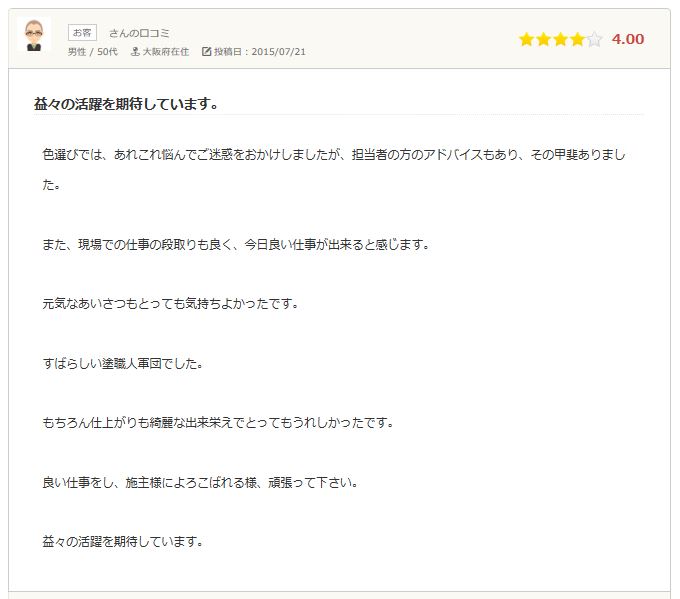Click the line starting また、現場での仕事
The height and width of the screenshot is (599, 680).
(236, 245)
